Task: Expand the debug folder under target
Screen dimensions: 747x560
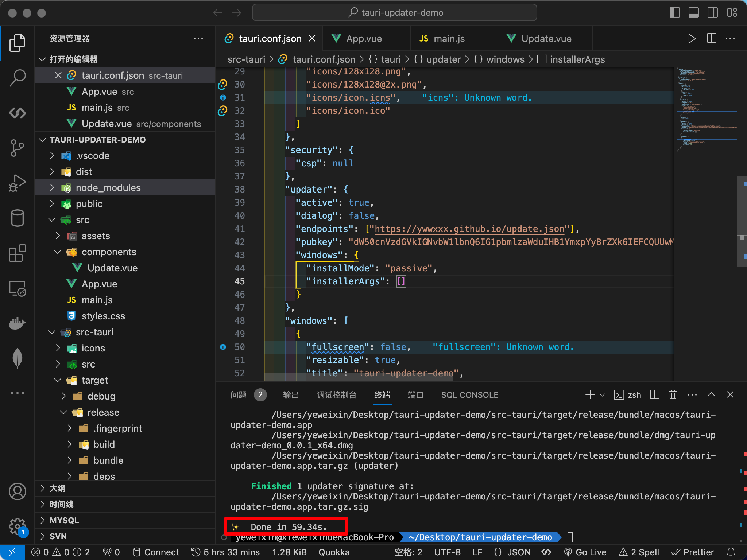Action: point(125,396)
